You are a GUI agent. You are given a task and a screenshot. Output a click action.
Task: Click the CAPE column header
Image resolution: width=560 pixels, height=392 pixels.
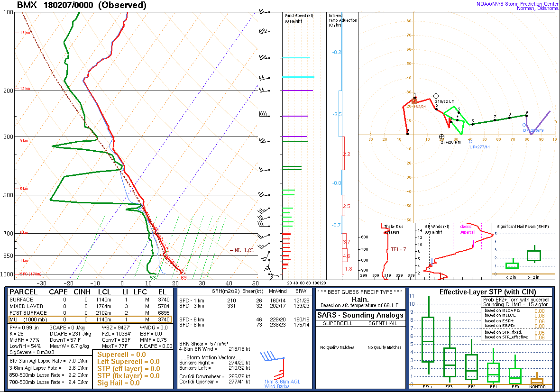[x=58, y=292]
